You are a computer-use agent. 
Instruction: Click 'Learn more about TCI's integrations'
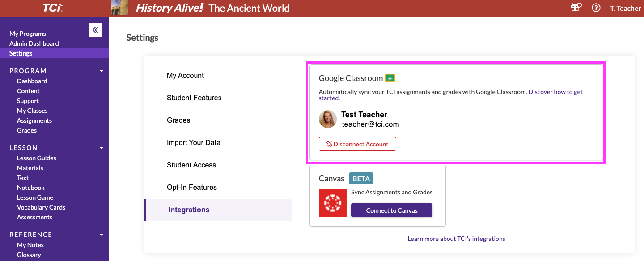(456, 238)
